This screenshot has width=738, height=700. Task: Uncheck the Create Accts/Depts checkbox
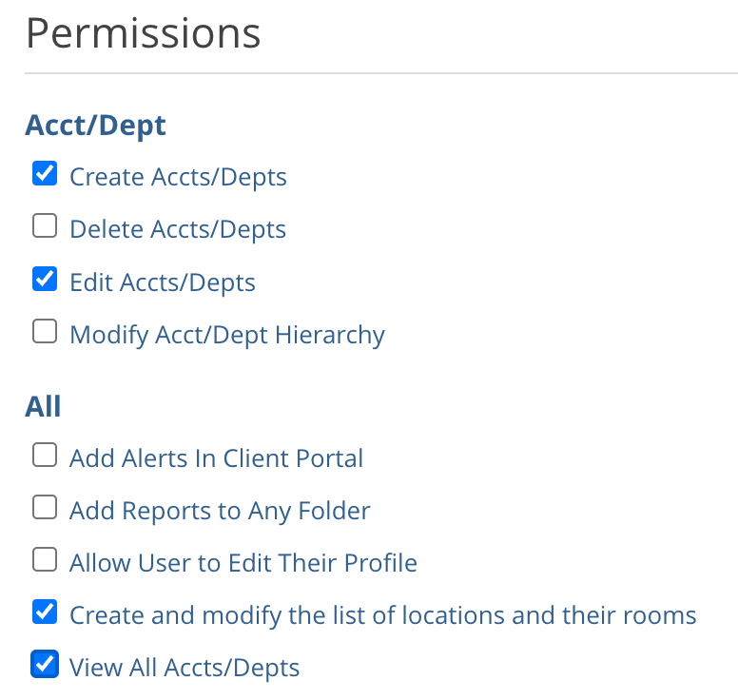pyautogui.click(x=45, y=175)
